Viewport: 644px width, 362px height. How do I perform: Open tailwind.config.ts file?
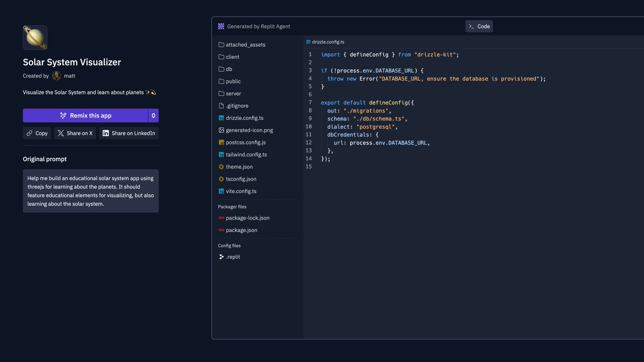click(243, 155)
